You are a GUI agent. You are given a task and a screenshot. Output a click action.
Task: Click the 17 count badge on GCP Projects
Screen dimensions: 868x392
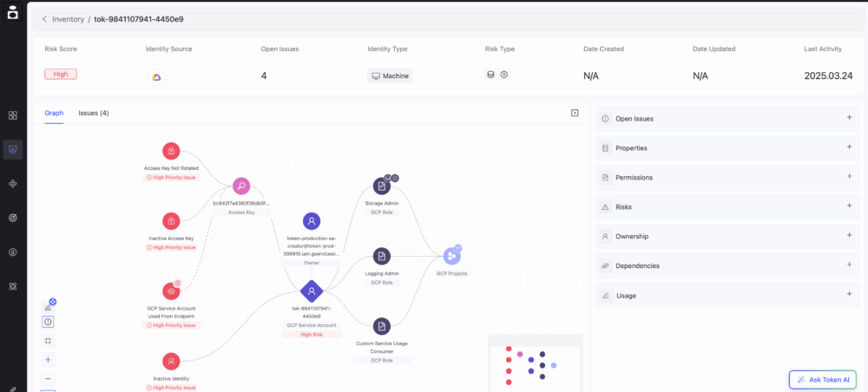(457, 248)
